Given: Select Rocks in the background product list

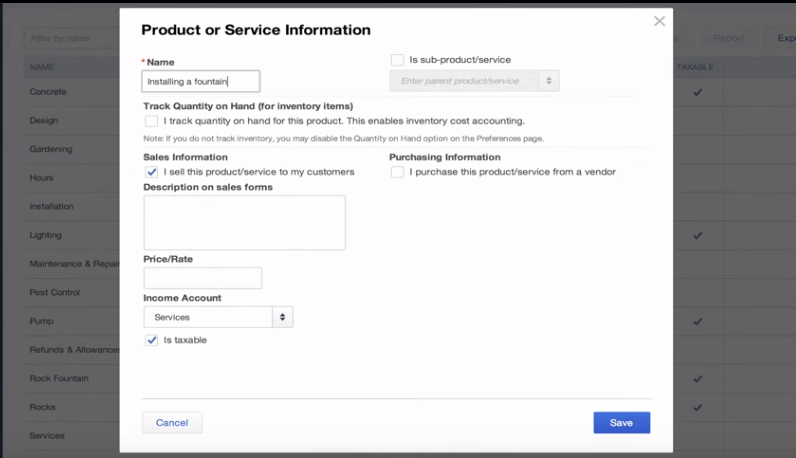Looking at the screenshot, I should coord(42,407).
